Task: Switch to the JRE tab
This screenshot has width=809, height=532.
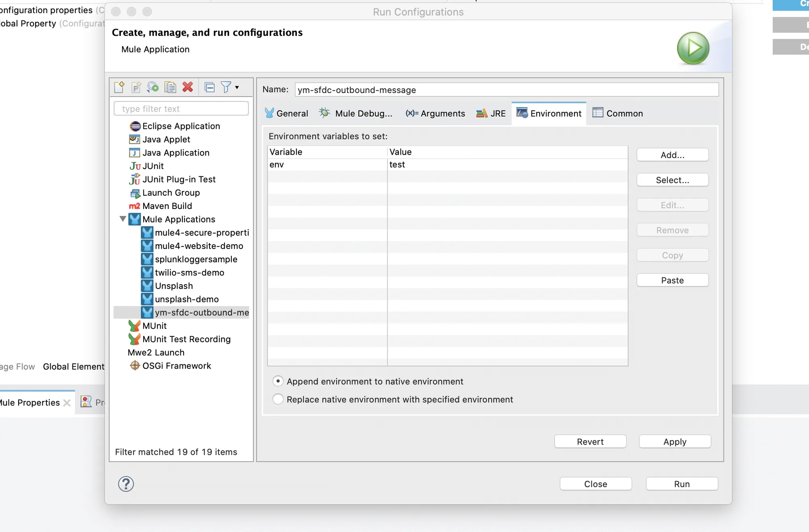Action: (491, 114)
